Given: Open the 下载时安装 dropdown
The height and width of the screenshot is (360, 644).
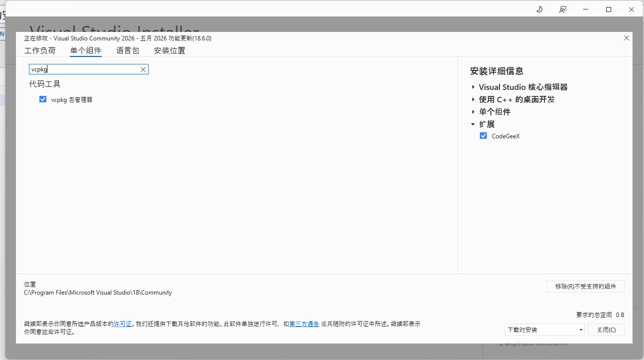Looking at the screenshot, I should point(544,330).
